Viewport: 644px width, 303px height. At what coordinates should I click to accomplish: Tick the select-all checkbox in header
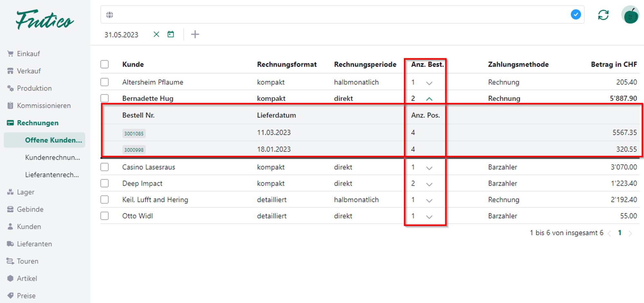(105, 64)
